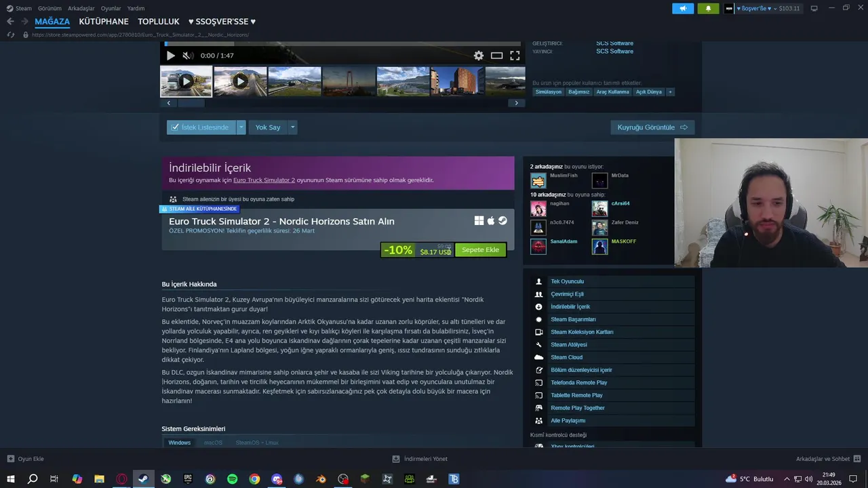Click the Remote Play Together icon
868x488 pixels.
[x=538, y=408]
